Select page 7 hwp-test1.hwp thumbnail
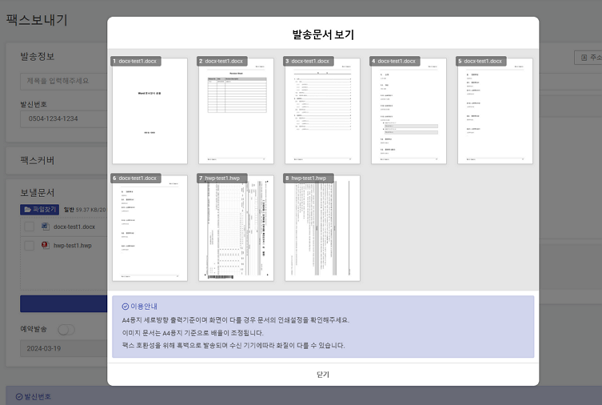602x405 pixels. coord(235,229)
